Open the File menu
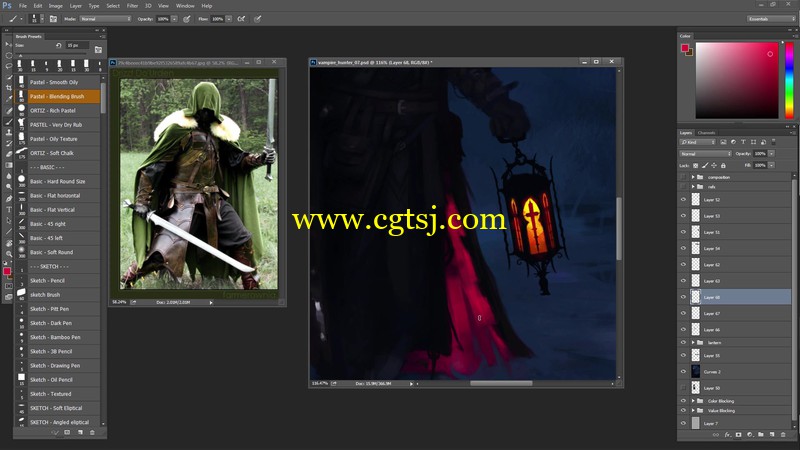800x450 pixels. click(x=23, y=6)
